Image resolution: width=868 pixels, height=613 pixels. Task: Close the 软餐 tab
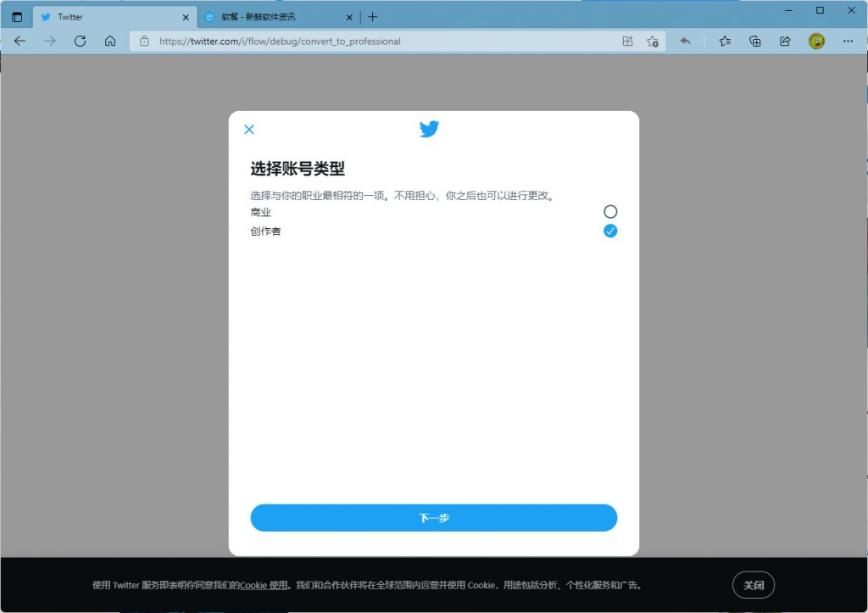click(349, 17)
